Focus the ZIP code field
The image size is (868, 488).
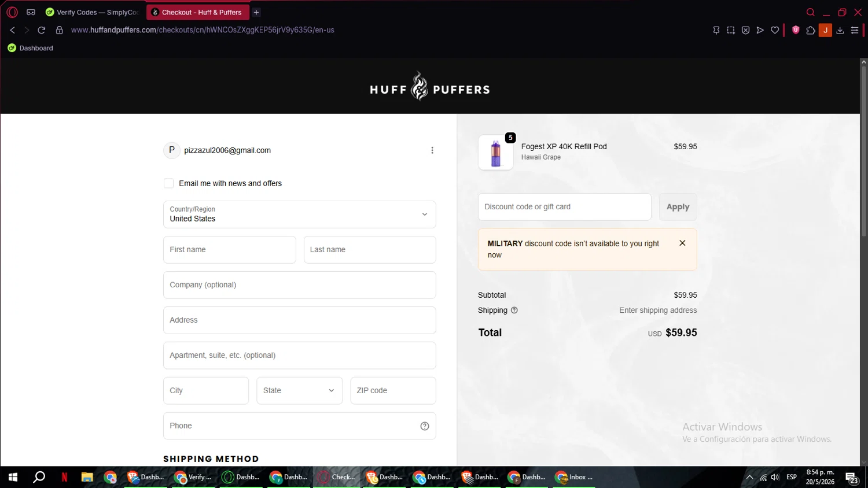point(393,391)
